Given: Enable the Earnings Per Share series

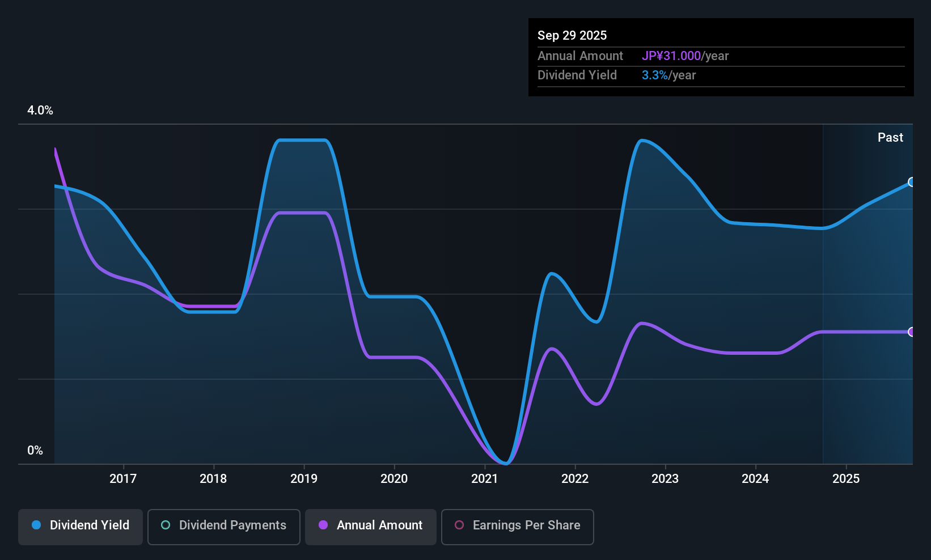Looking at the screenshot, I should tap(517, 527).
